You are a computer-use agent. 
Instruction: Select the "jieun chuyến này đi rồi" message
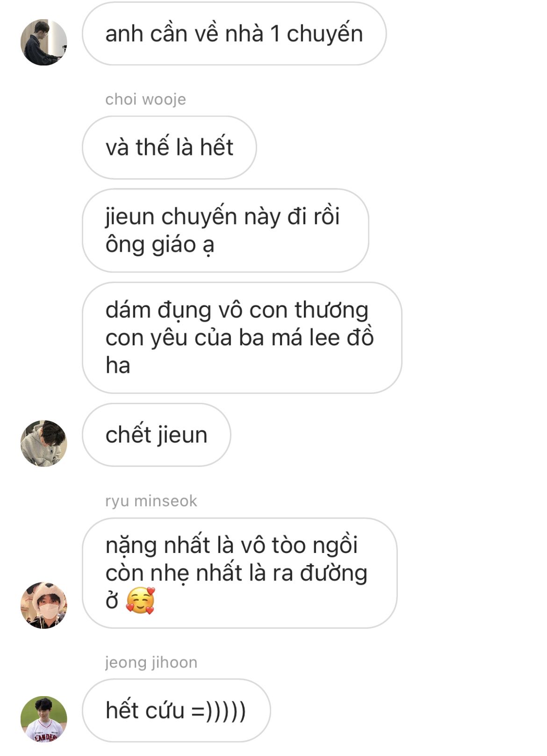[x=225, y=231]
